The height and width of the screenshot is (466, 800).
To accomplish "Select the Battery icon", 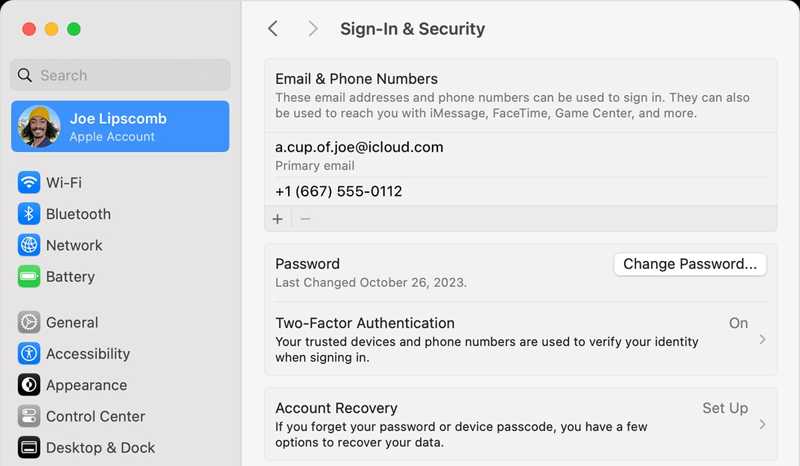I will tap(29, 277).
